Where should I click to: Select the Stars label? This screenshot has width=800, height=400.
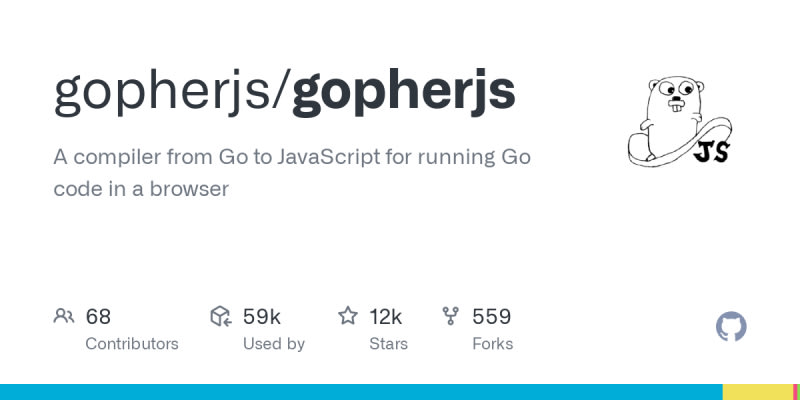coord(388,344)
